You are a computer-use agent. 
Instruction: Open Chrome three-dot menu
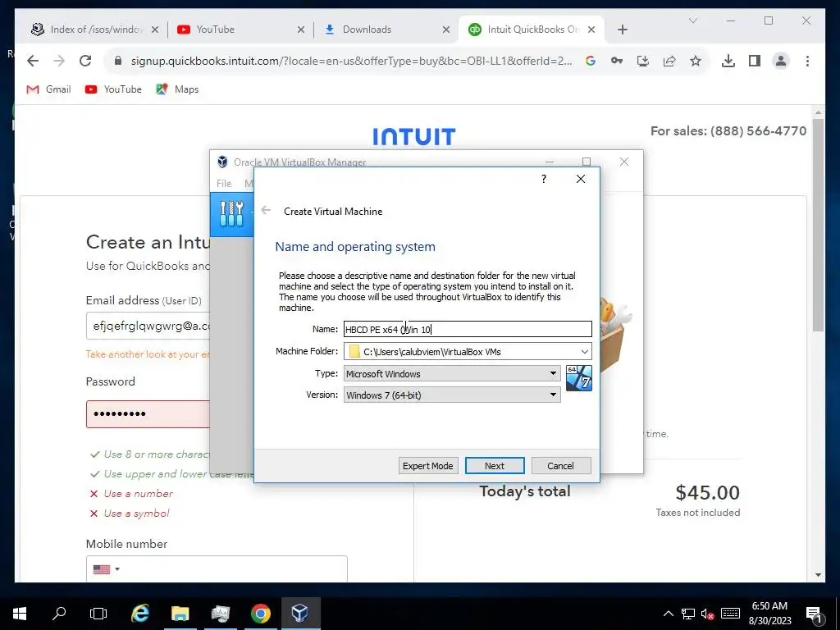[807, 61]
